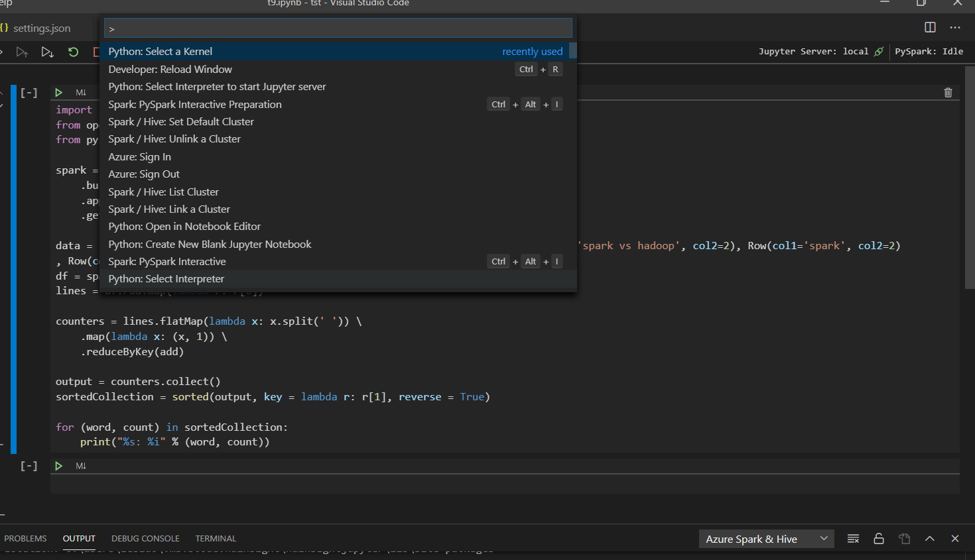Switch to the TERMINAL tab

215,538
